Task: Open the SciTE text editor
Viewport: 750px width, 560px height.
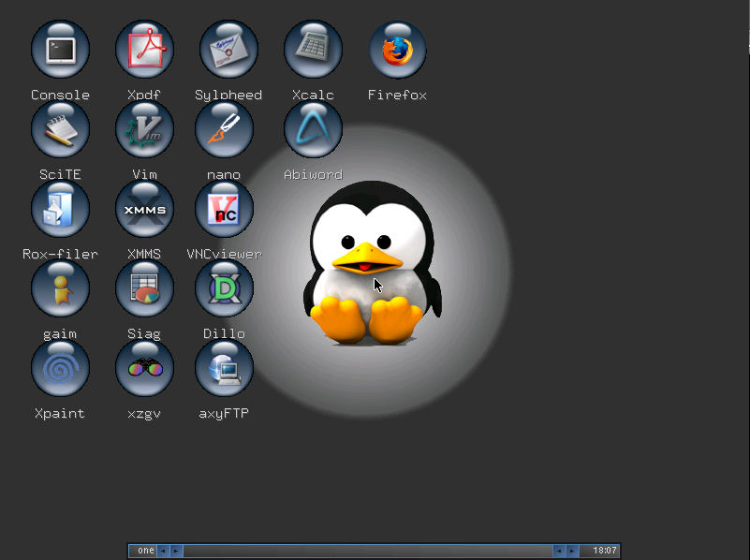Action: (60, 128)
